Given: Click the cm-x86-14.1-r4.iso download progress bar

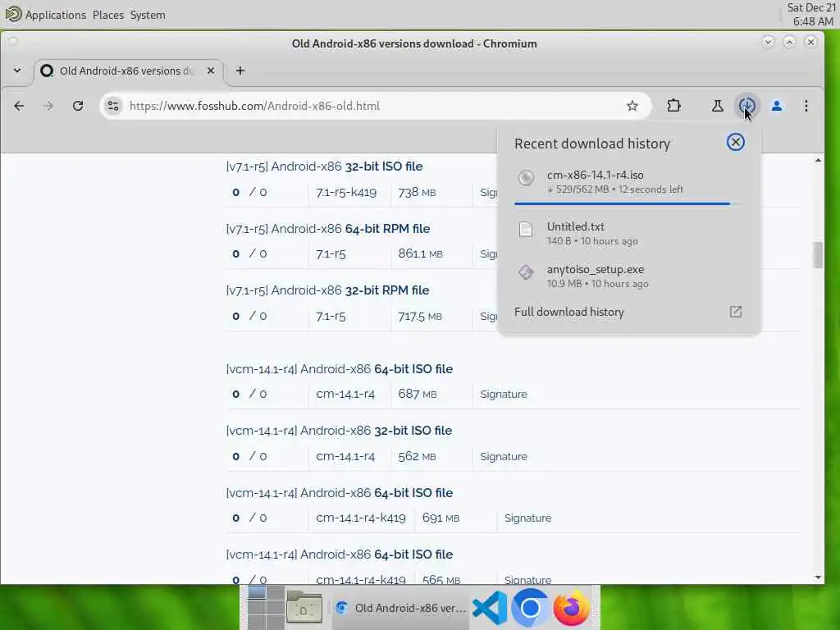Looking at the screenshot, I should 628,203.
